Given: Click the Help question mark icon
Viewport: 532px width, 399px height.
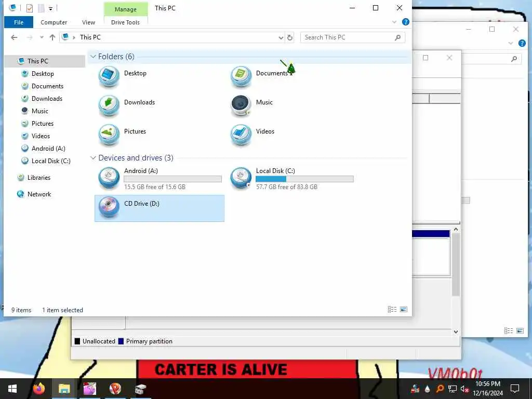Looking at the screenshot, I should pos(405,22).
